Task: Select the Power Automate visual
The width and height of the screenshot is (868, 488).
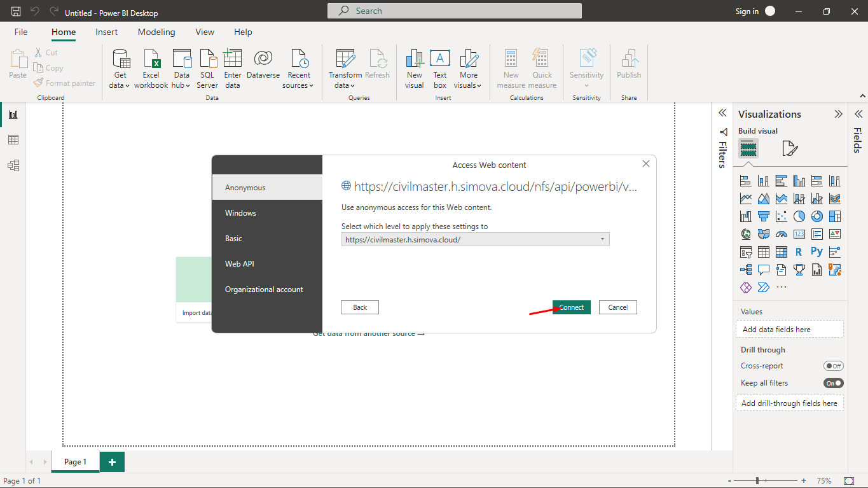Action: (x=764, y=288)
